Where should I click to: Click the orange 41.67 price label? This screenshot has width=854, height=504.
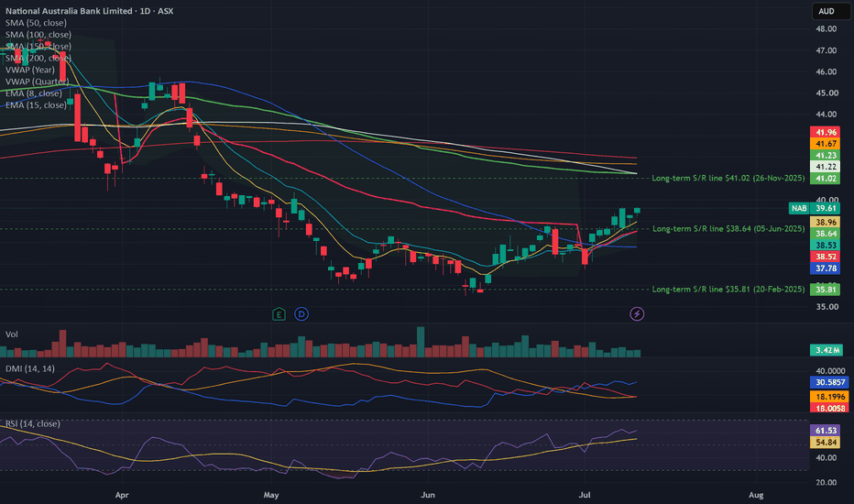click(825, 143)
